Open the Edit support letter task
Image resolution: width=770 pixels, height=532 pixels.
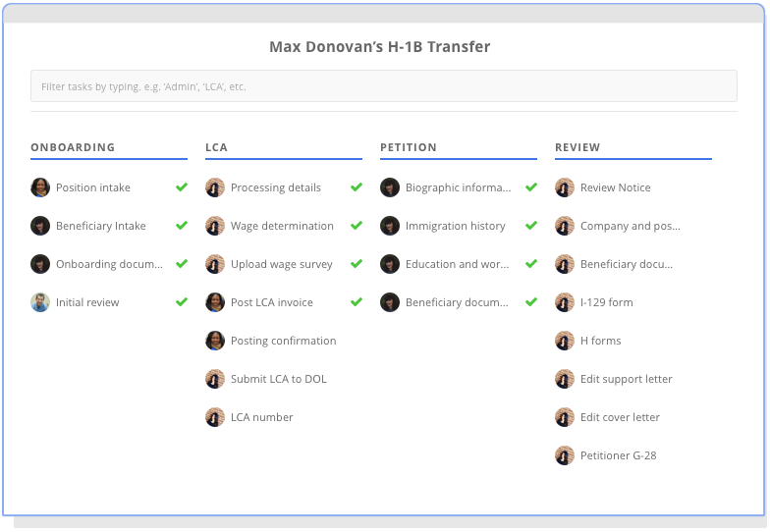coord(626,379)
